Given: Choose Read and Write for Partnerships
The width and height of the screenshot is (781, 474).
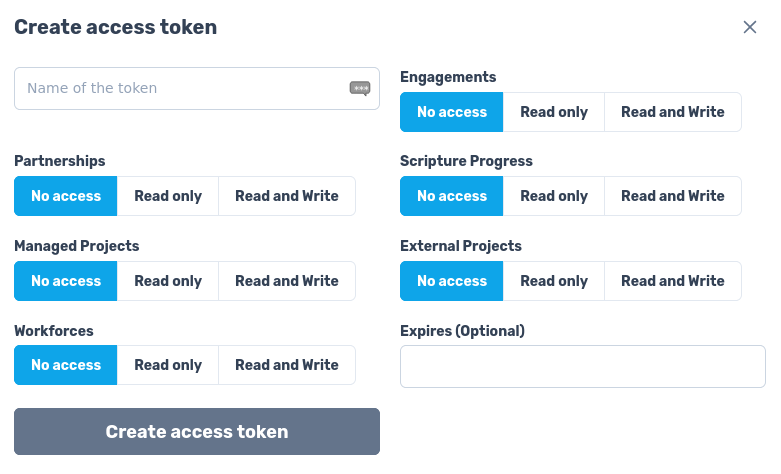Looking at the screenshot, I should [x=286, y=196].
